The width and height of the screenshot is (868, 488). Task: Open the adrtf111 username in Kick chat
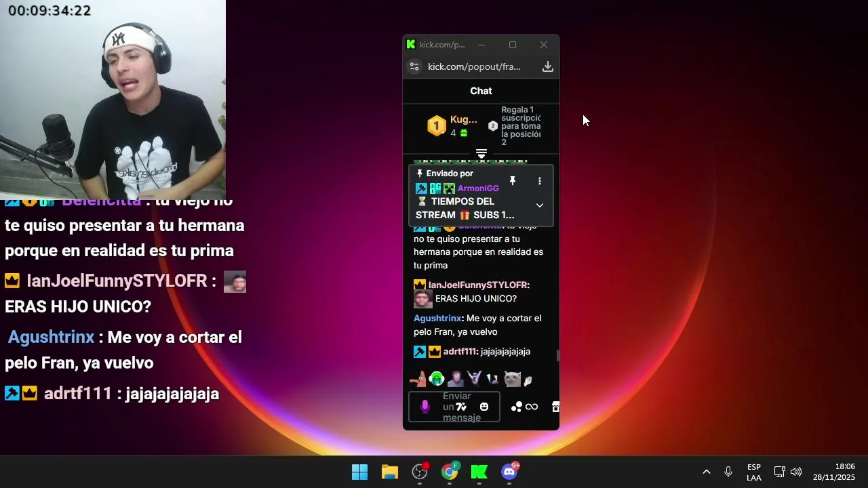coord(460,351)
